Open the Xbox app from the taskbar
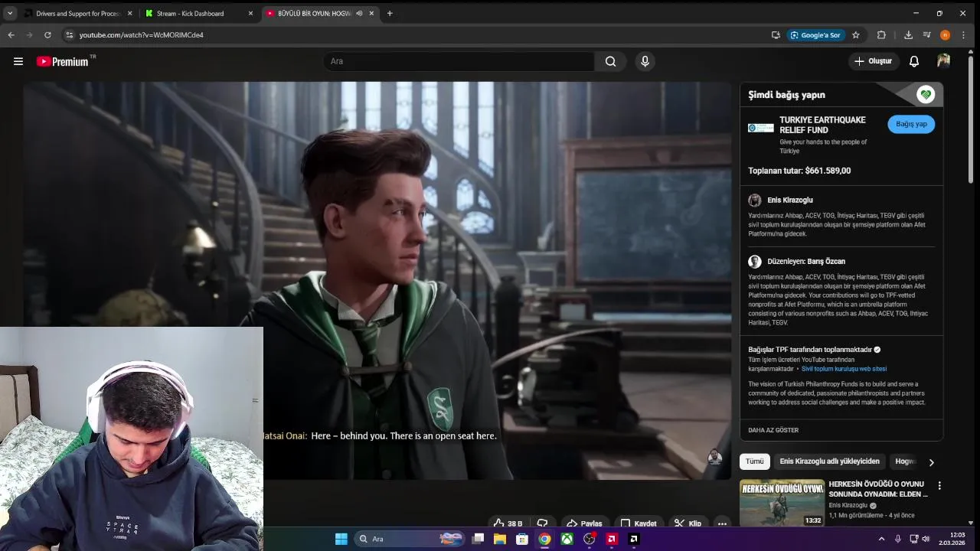This screenshot has height=551, width=980. coord(567,539)
